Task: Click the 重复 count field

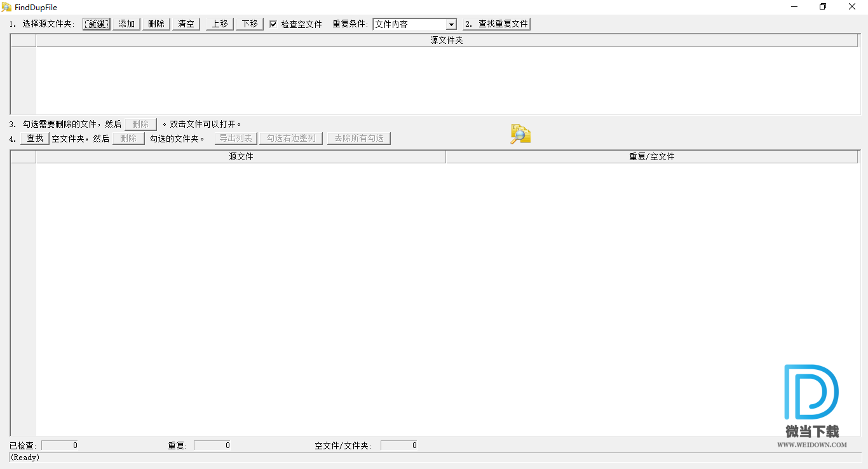Action: point(213,445)
